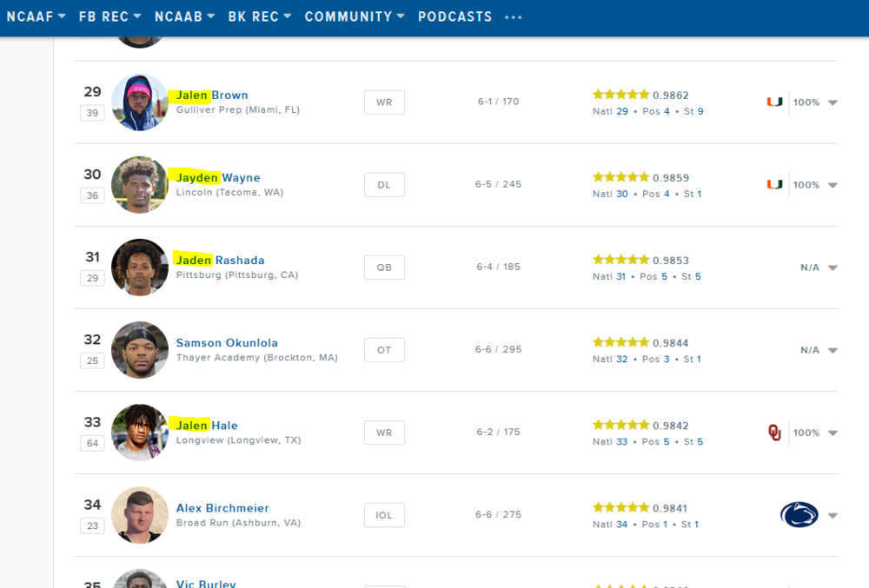The image size is (869, 588).
Task: Click Alex Birchmeier's player photo
Action: click(140, 515)
